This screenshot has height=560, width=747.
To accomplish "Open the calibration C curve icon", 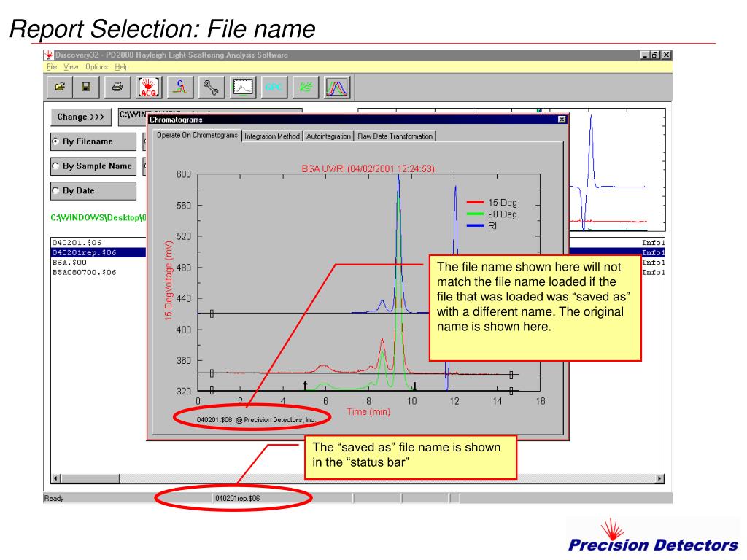I will tap(180, 87).
